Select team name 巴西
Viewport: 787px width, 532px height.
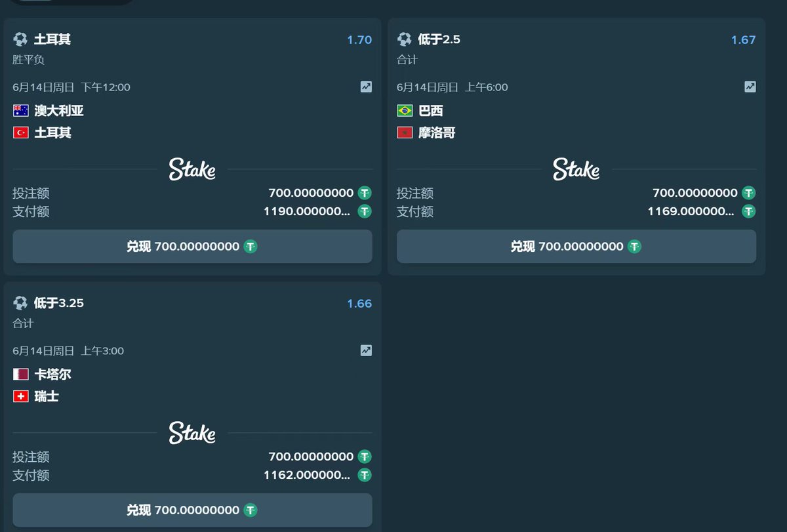(x=431, y=111)
